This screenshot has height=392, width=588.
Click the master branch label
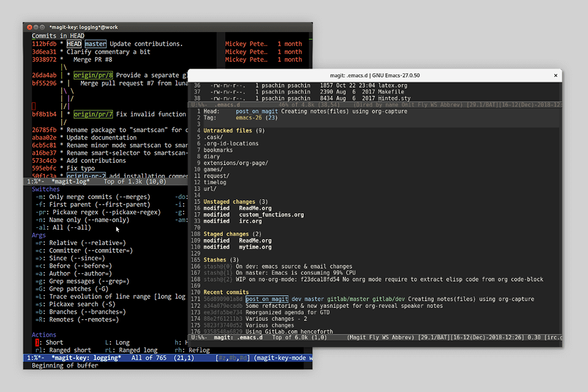click(x=96, y=44)
